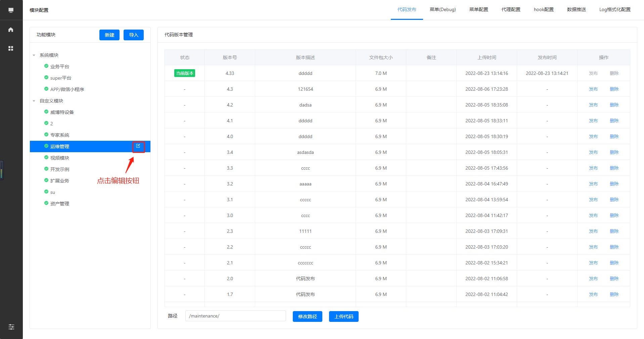The image size is (644, 339).
Task: Open the grid apps icon in sidebar
Action: [11, 48]
